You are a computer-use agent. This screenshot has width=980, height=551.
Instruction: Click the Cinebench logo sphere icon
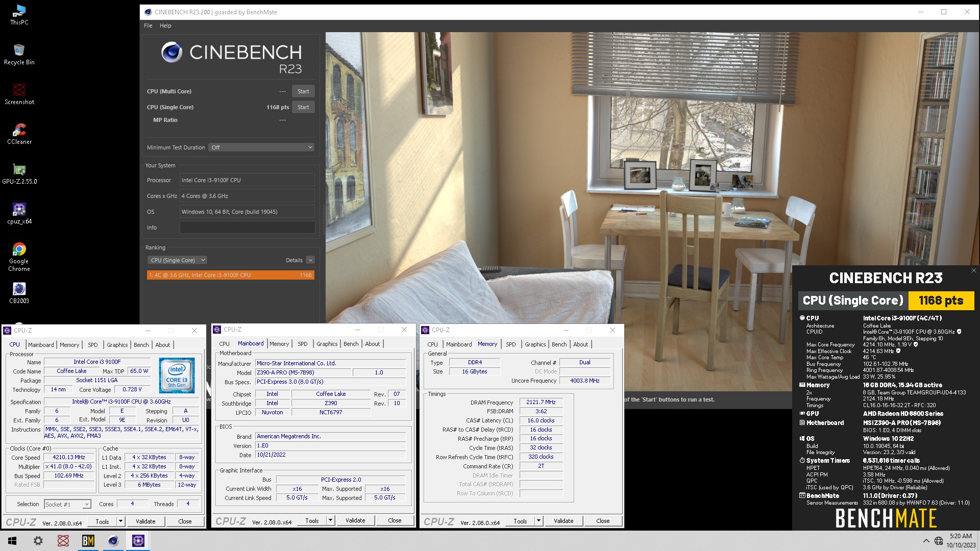tap(171, 52)
